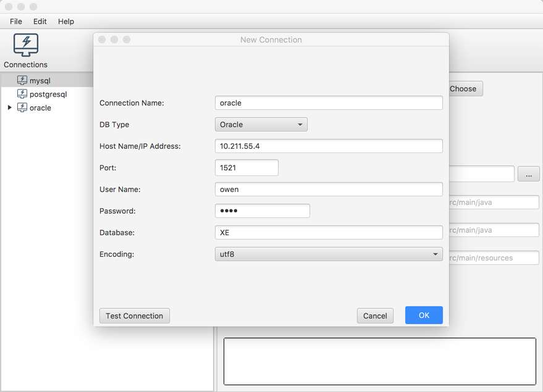Cancel the New Connection dialog
543x392 pixels.
click(375, 316)
